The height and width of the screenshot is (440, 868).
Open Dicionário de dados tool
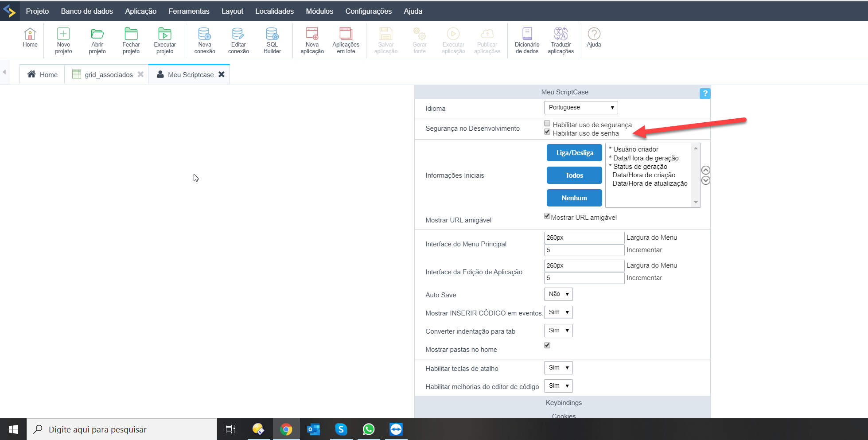pos(527,40)
